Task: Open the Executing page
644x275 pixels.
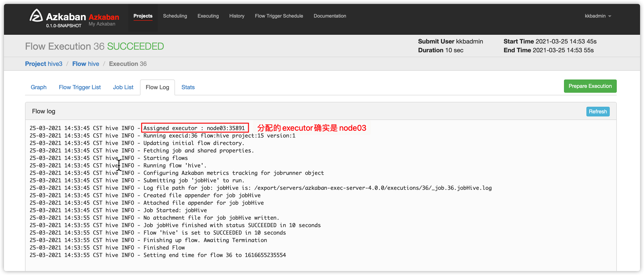Action: coord(208,16)
